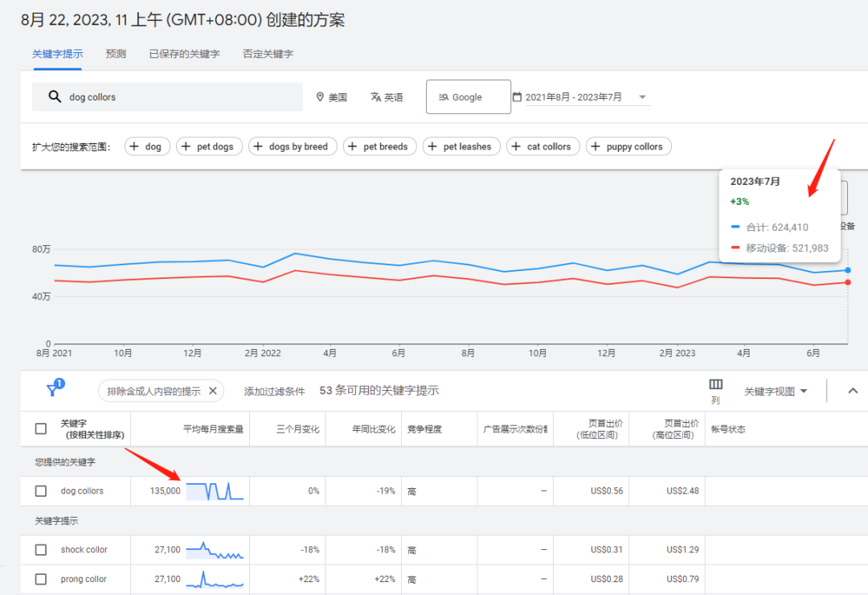The image size is (868, 595).
Task: Select the shock collor checkbox
Action: point(40,549)
